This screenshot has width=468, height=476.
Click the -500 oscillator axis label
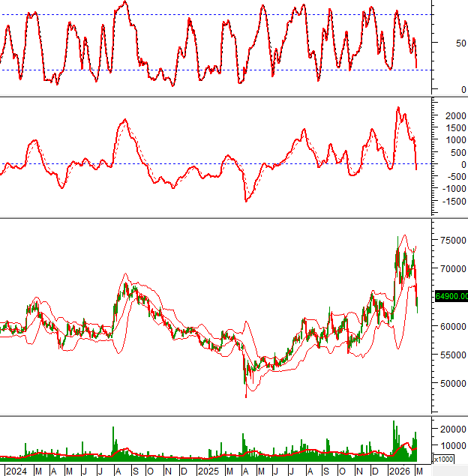click(x=453, y=176)
